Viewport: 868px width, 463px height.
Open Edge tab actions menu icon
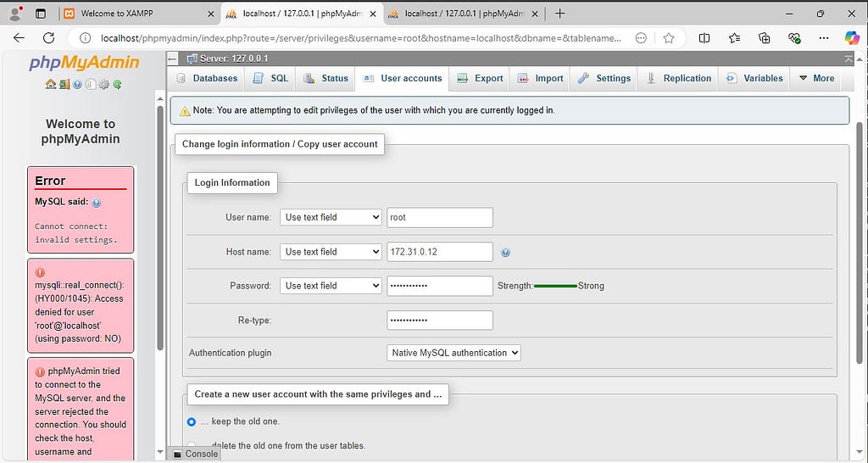click(x=41, y=14)
